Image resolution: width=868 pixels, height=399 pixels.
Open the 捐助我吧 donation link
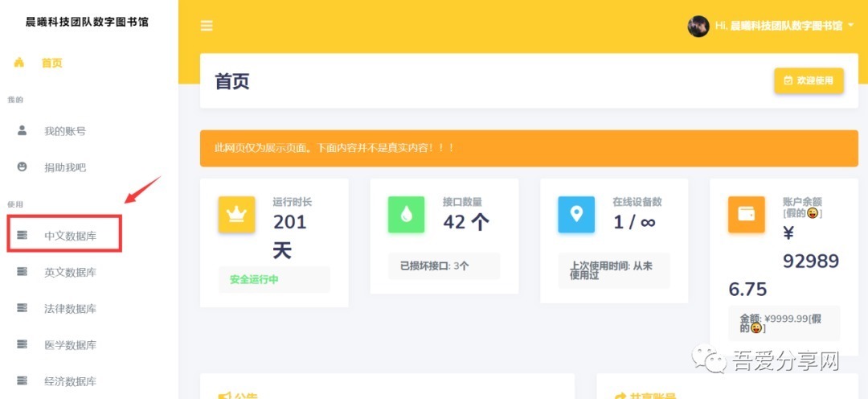click(65, 167)
